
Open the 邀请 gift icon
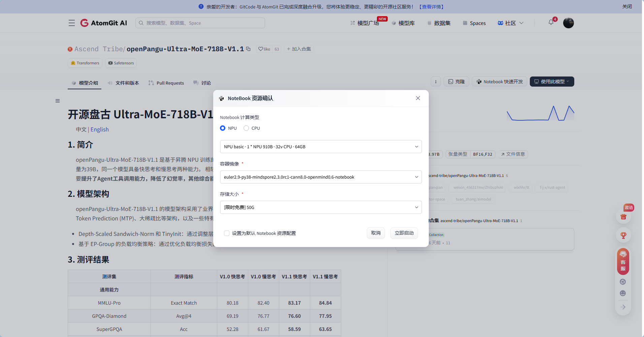623,216
